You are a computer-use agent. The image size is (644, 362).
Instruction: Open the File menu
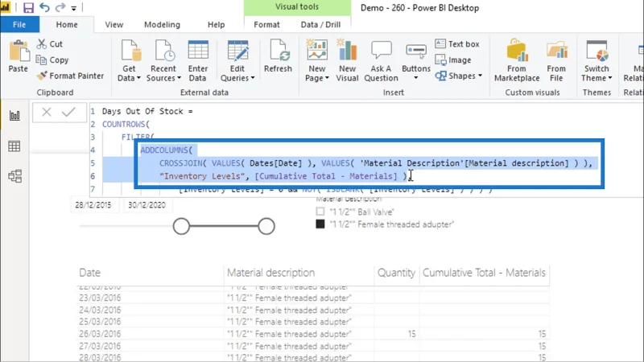(19, 25)
